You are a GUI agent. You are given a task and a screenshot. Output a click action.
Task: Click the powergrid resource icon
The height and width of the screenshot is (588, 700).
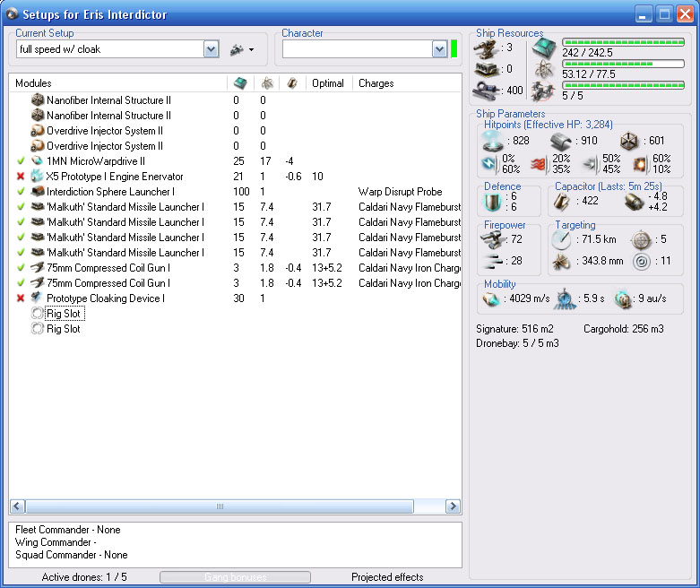[544, 69]
